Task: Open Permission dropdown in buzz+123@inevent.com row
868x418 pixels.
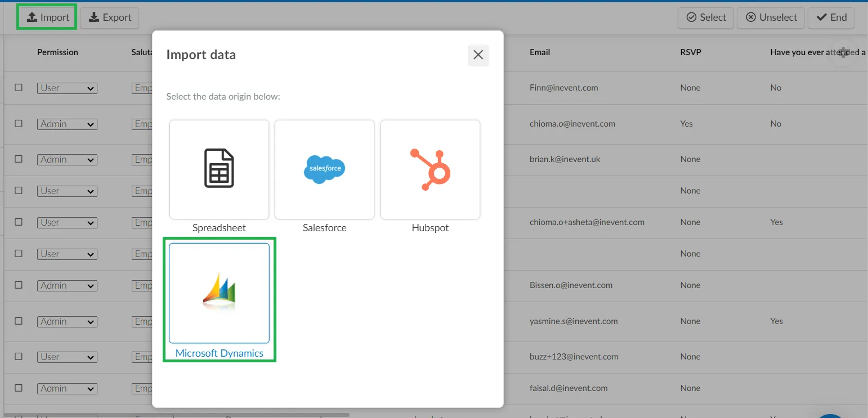Action: [x=67, y=357]
